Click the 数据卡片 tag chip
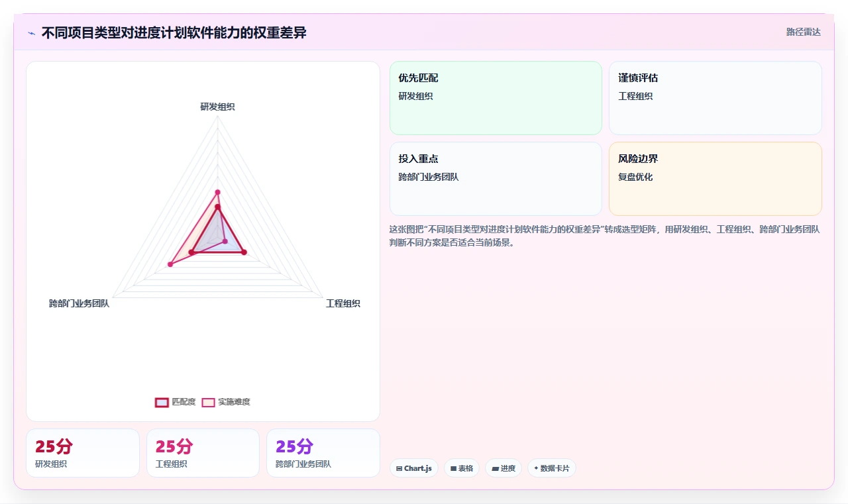Viewport: 848px width, 504px height. [552, 468]
